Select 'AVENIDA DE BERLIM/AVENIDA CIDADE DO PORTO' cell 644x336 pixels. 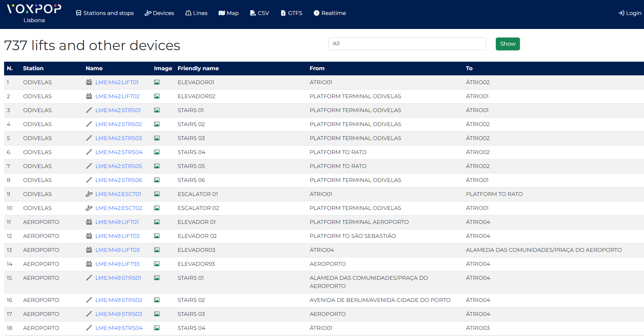[x=380, y=300]
